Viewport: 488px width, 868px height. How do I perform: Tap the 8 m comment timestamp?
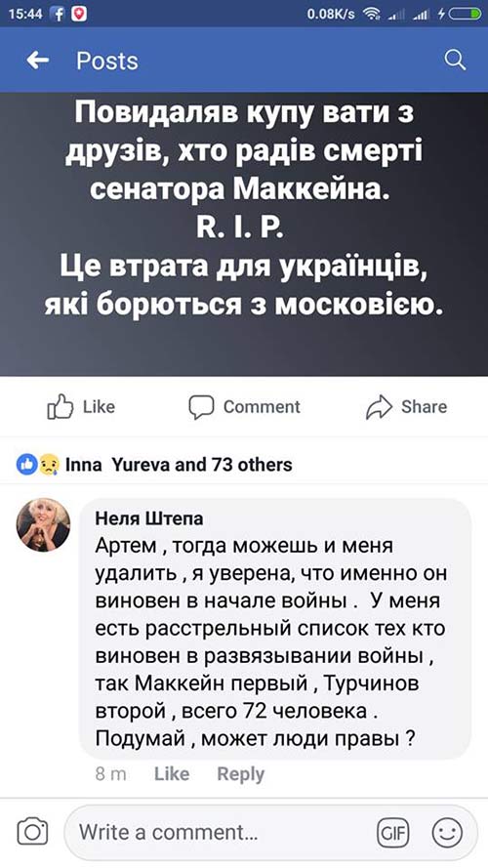110,773
